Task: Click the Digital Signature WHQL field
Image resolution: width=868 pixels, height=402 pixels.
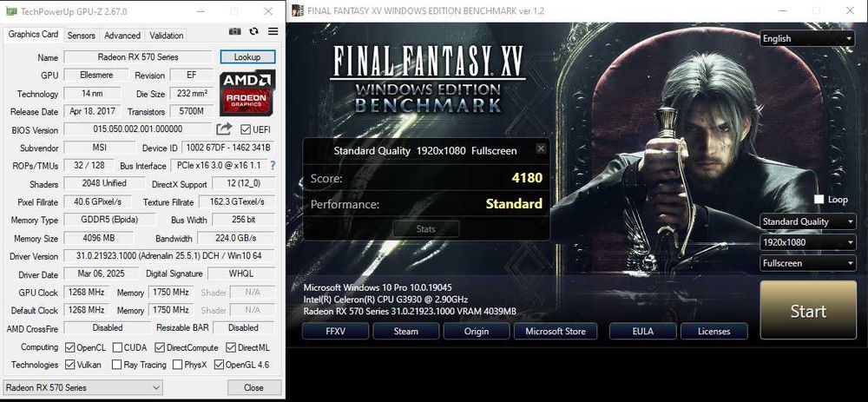Action: tap(240, 273)
